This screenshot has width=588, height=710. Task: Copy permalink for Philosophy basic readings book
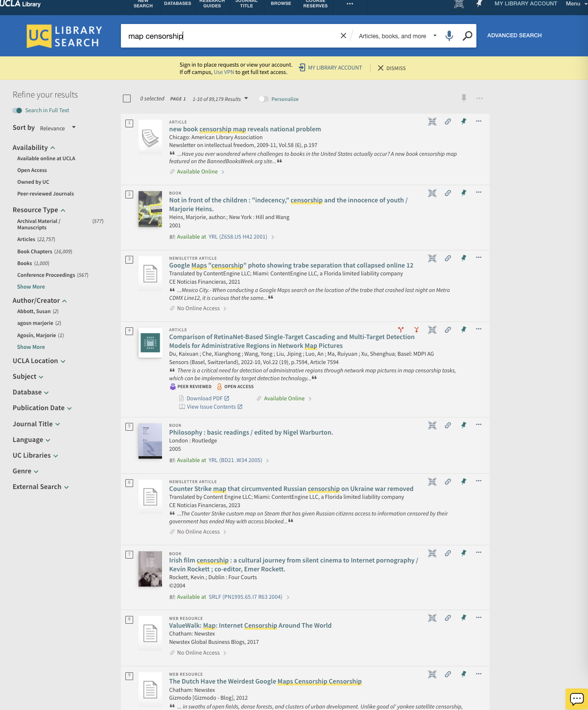coord(447,425)
